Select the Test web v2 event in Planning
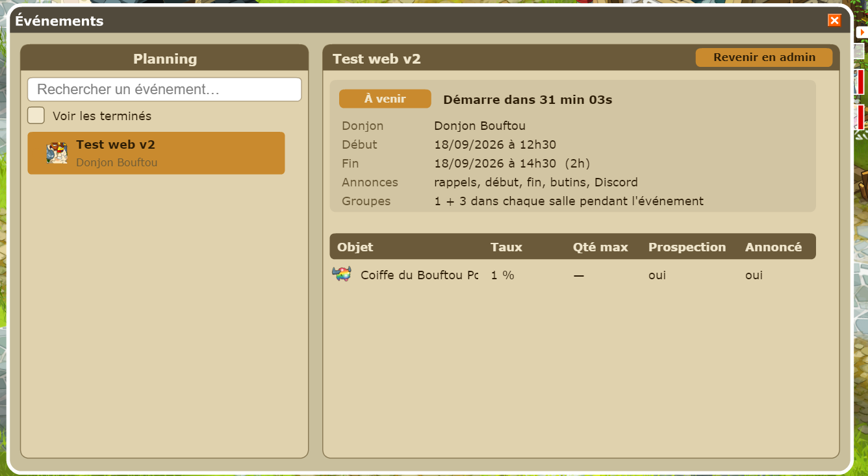The width and height of the screenshot is (868, 476). click(x=156, y=153)
